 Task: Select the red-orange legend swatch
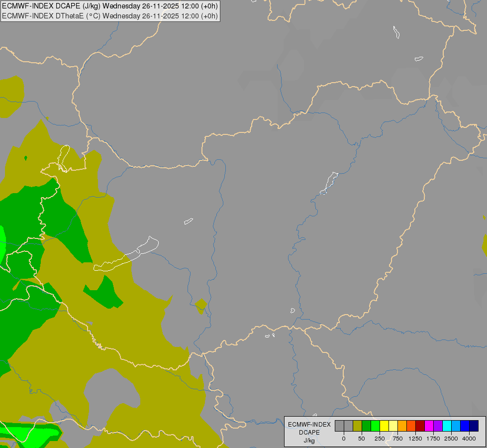pos(411,426)
